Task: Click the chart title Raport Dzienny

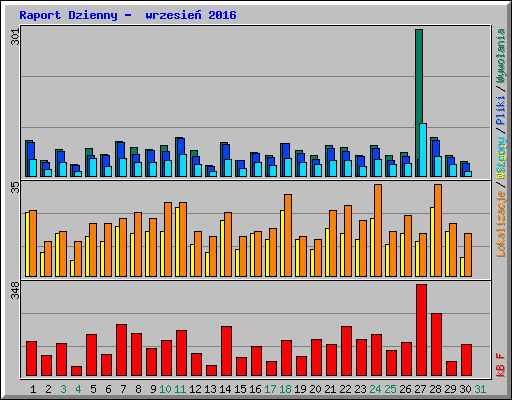Action: pyautogui.click(x=68, y=15)
